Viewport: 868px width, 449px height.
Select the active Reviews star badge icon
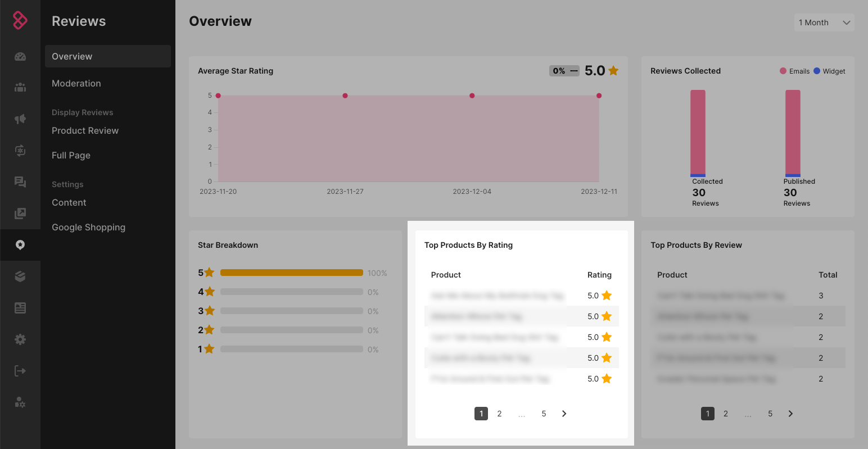point(20,245)
